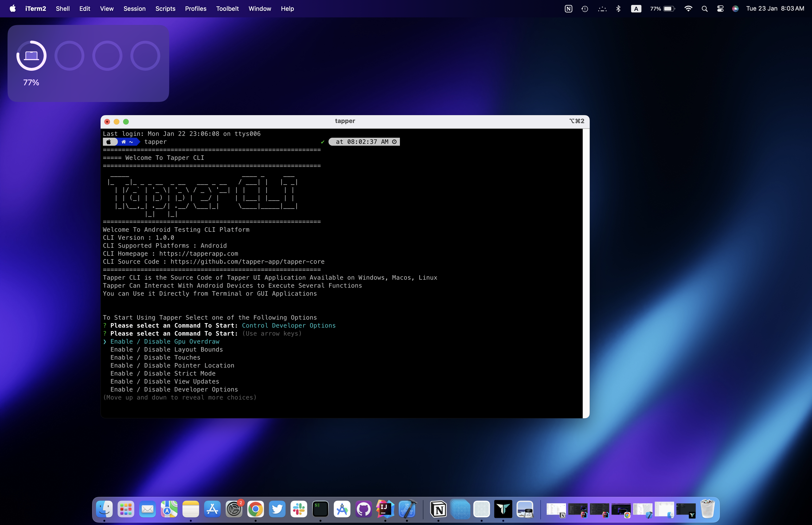Open Twitter from the Dock
This screenshot has height=525, width=812.
[277, 509]
